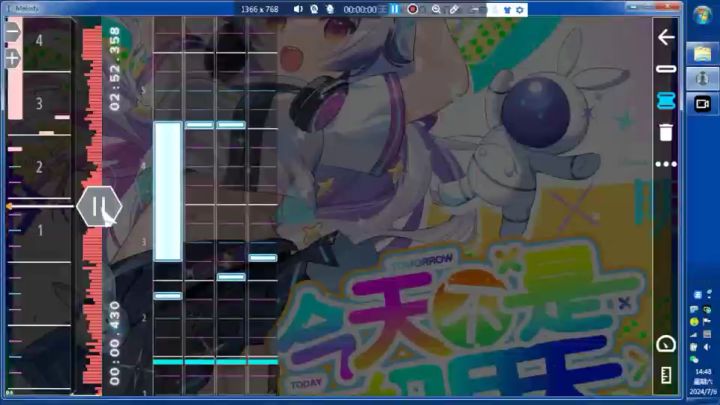Open the playback speed gauge icon

click(666, 344)
